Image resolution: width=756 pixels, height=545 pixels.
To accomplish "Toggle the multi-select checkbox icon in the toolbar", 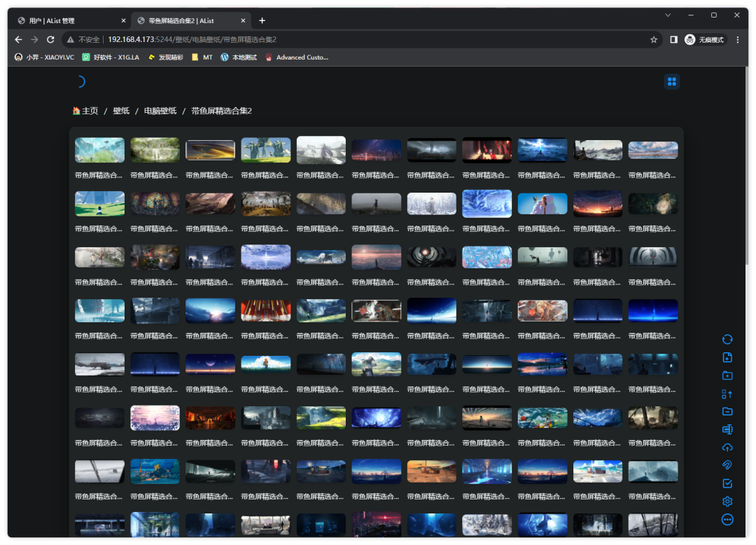I will click(x=727, y=483).
